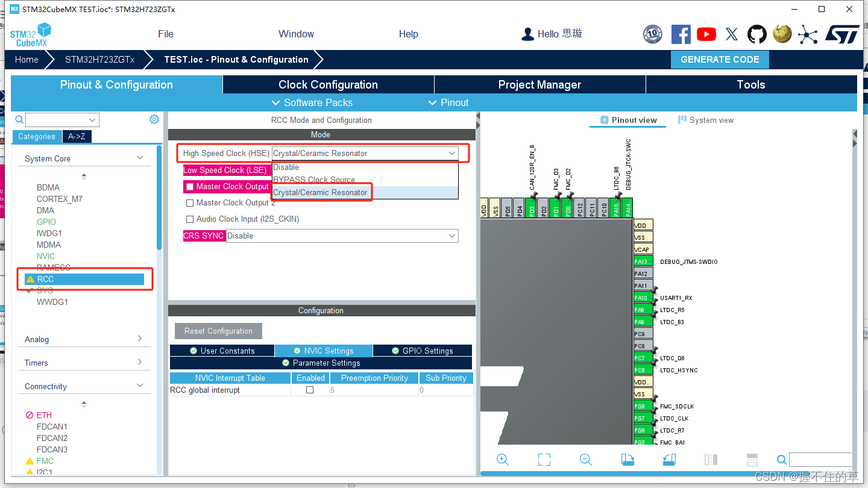Click the GENERATE CODE button
The width and height of the screenshot is (868, 488).
pyautogui.click(x=720, y=60)
